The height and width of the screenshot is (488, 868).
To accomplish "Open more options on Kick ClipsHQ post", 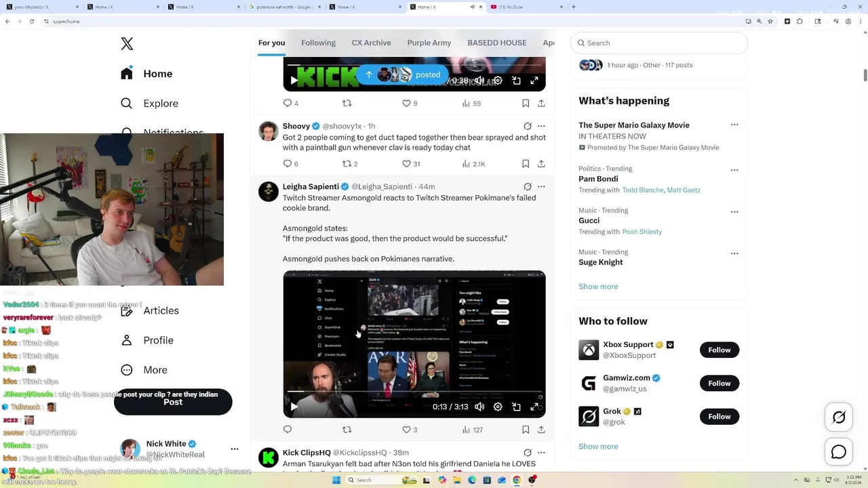I will coord(541,452).
